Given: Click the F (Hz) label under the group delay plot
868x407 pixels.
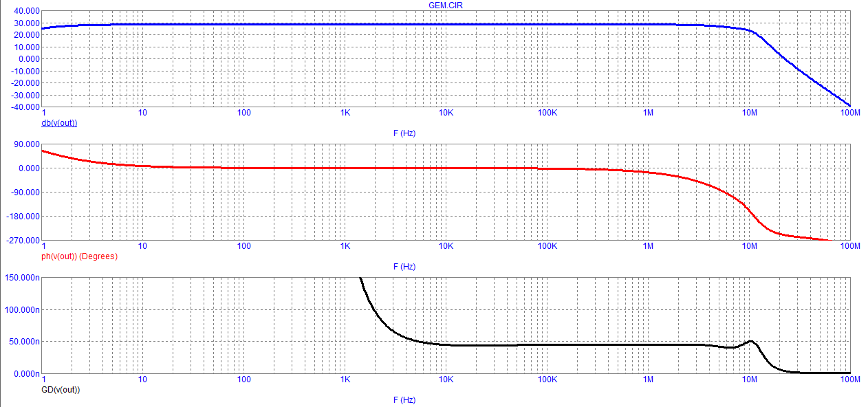Looking at the screenshot, I should point(404,400).
